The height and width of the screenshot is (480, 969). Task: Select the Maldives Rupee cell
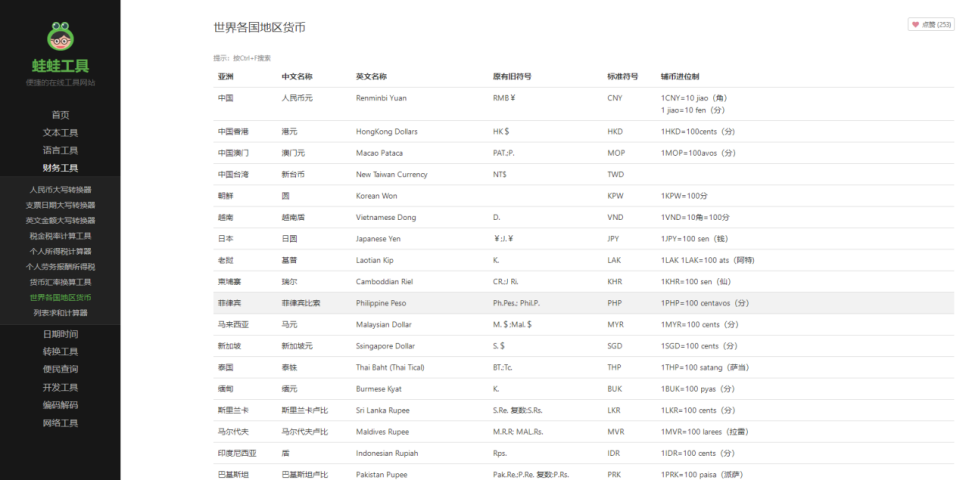[383, 432]
